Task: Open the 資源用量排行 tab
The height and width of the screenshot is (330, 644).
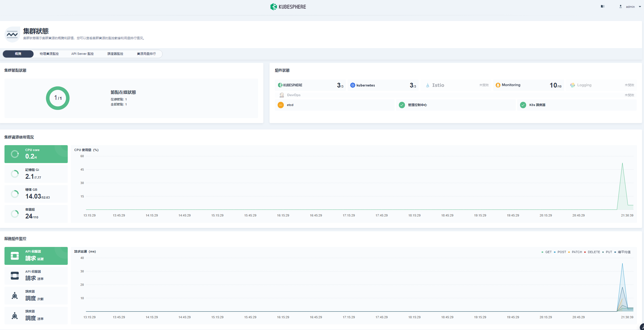Action: pos(146,54)
